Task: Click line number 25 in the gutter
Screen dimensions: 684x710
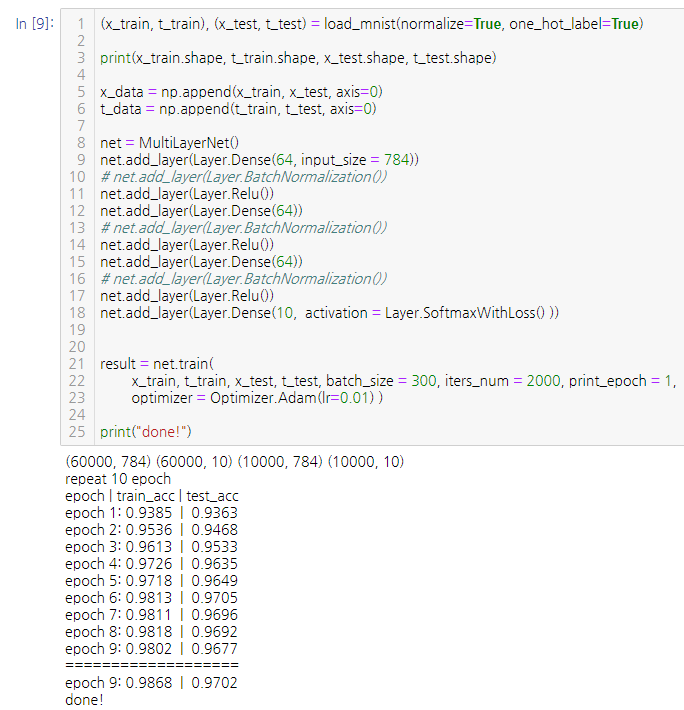Action: pyautogui.click(x=78, y=432)
